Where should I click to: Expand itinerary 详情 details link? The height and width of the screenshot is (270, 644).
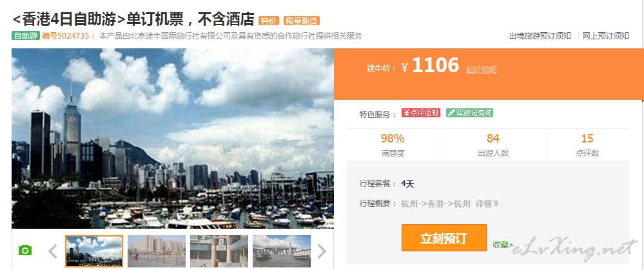click(487, 204)
